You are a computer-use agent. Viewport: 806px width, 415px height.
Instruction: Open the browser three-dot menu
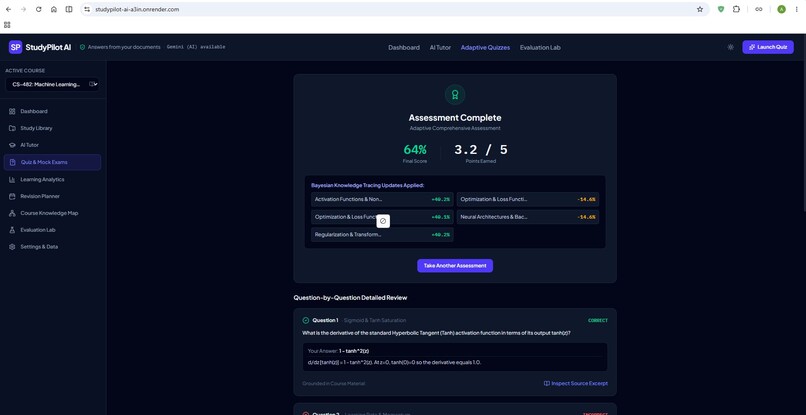pos(797,9)
